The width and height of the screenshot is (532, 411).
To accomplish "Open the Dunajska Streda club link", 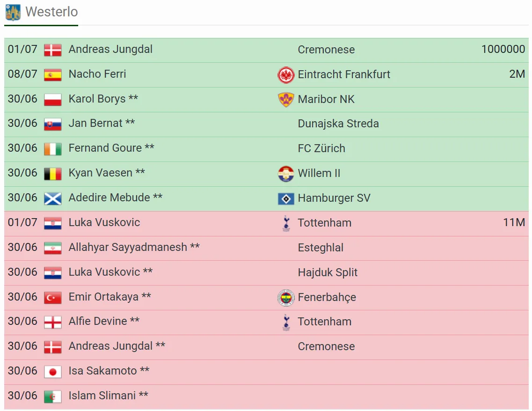I will tap(338, 124).
